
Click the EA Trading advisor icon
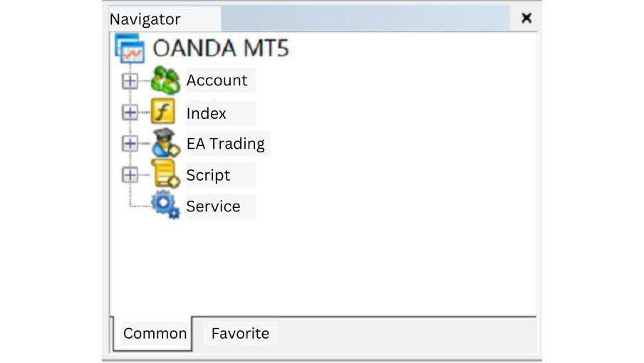165,143
